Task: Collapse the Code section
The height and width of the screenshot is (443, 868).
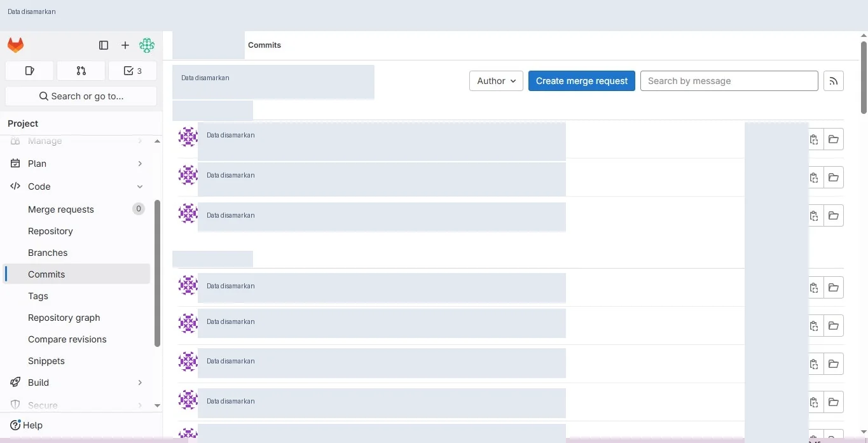Action: tap(76, 186)
